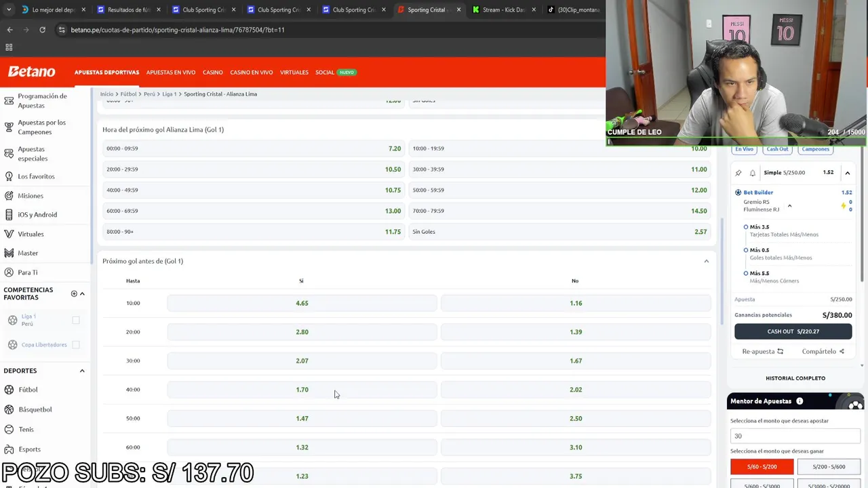The image size is (868, 488).
Task: Select Básquetbol sport icon
Action: click(x=9, y=409)
